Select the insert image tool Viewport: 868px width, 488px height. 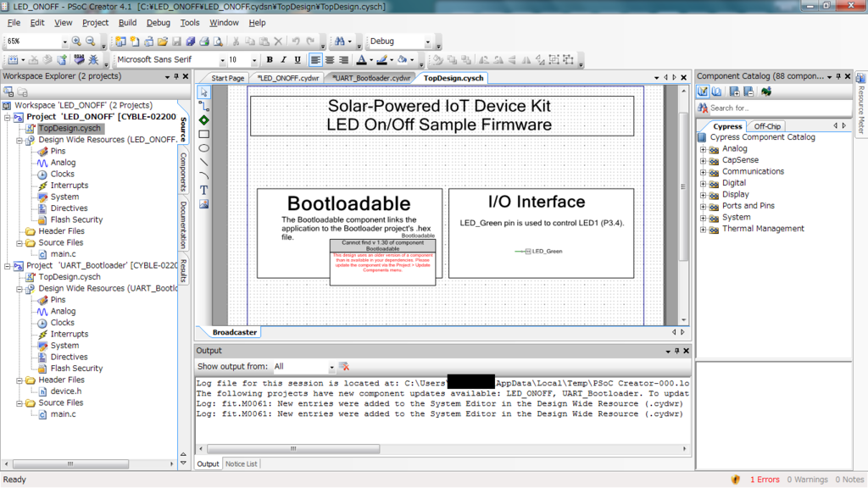pyautogui.click(x=203, y=204)
